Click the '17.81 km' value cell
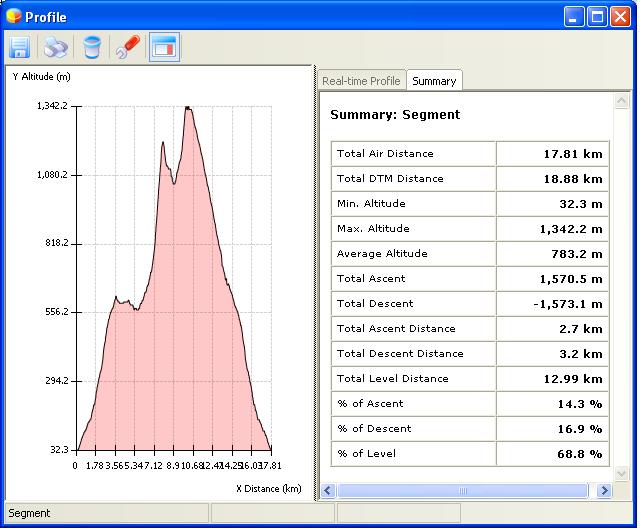This screenshot has height=528, width=640. click(x=552, y=154)
